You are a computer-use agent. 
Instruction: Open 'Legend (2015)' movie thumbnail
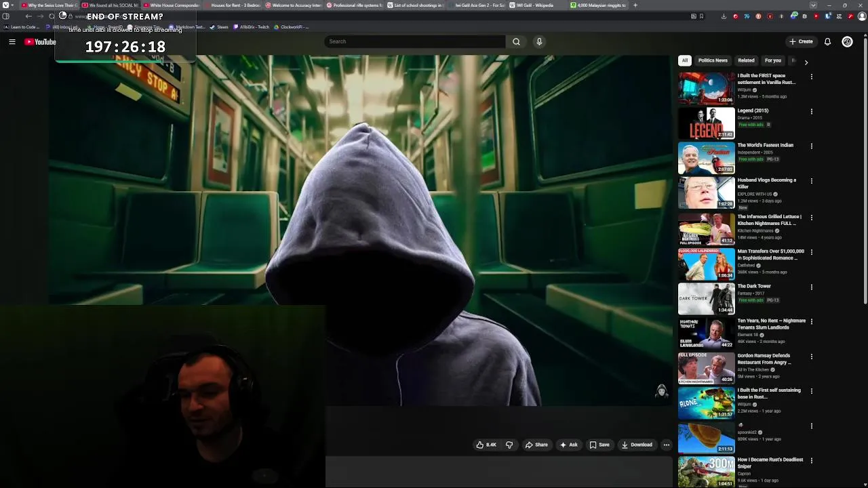[707, 123]
